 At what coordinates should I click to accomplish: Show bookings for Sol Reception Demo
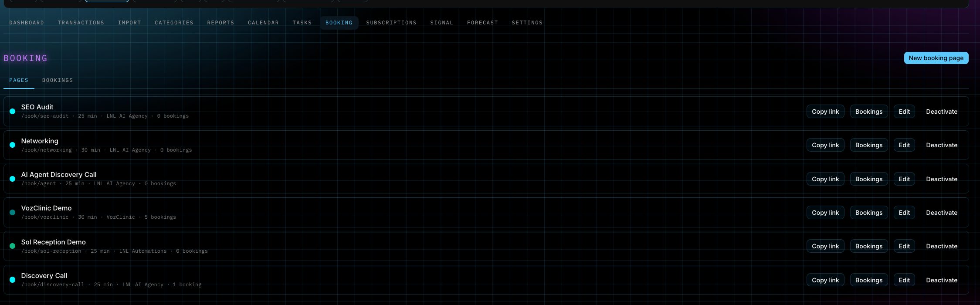[869, 246]
